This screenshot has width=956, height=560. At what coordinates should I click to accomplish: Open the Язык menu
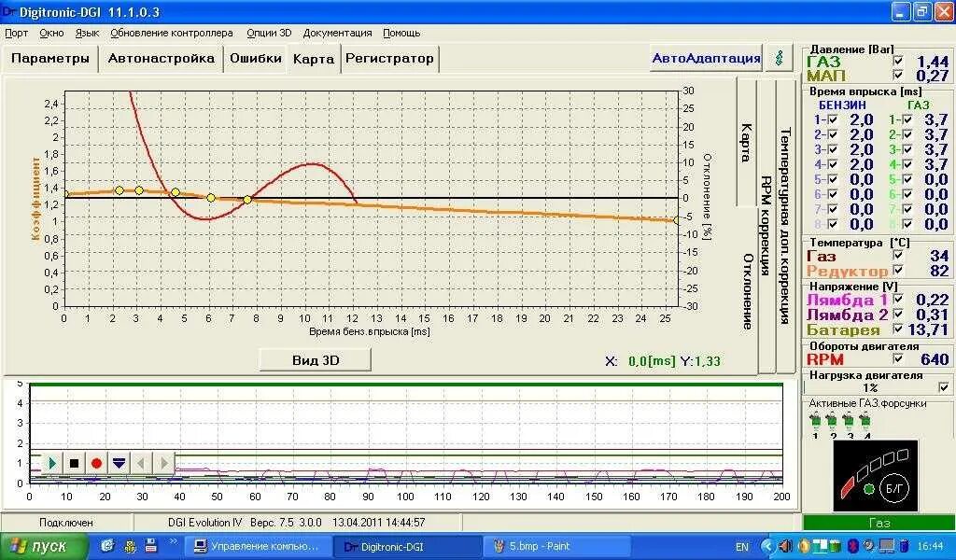[87, 33]
